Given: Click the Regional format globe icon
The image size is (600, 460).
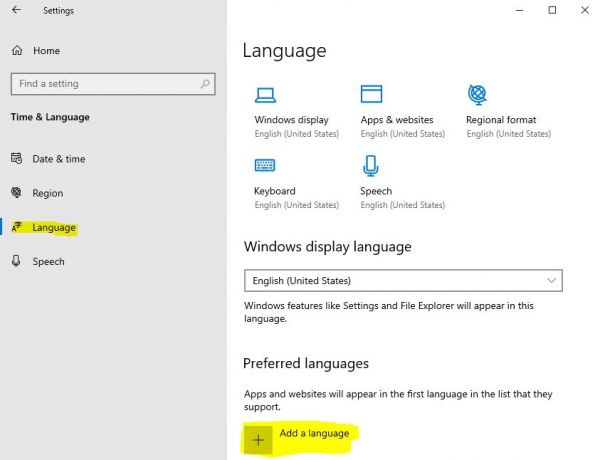Looking at the screenshot, I should [x=477, y=95].
